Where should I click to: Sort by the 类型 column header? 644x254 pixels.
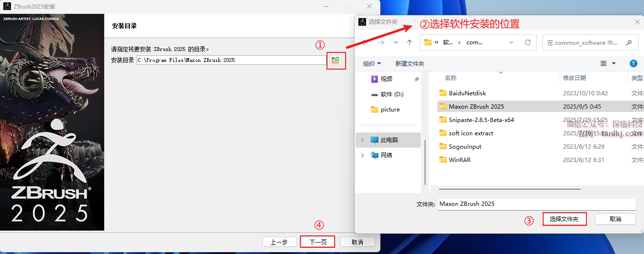point(637,78)
